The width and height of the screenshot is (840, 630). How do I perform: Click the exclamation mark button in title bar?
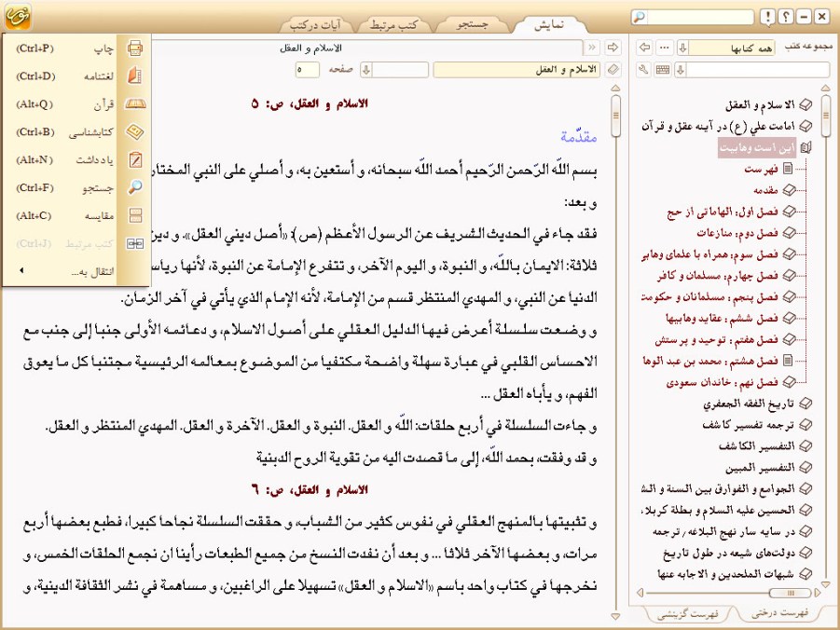click(767, 17)
